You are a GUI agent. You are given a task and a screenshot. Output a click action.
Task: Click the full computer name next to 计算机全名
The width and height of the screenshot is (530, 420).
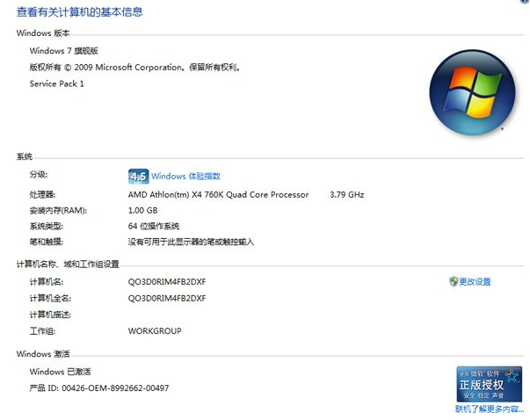point(167,298)
